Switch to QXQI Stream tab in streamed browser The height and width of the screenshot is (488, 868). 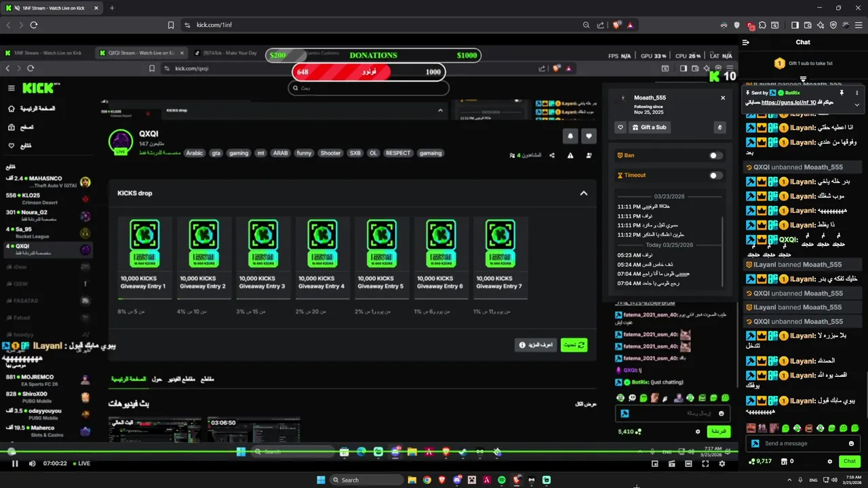(x=140, y=53)
